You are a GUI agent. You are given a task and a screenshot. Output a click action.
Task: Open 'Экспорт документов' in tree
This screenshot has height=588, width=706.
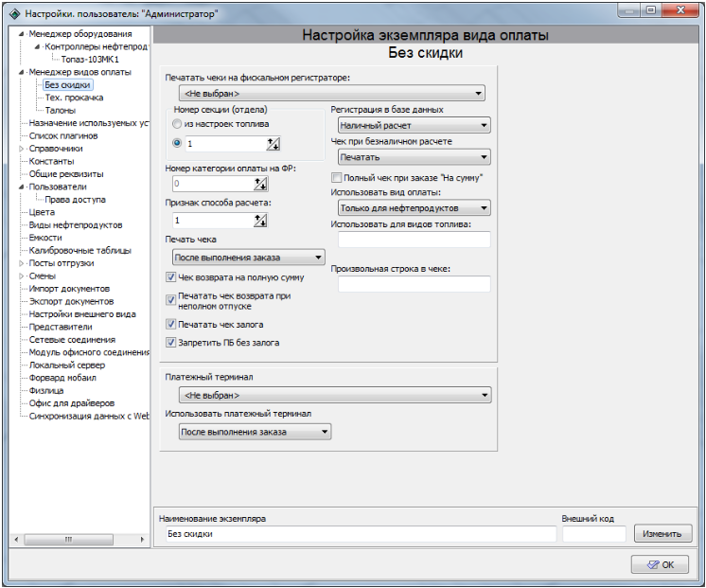[x=71, y=301]
